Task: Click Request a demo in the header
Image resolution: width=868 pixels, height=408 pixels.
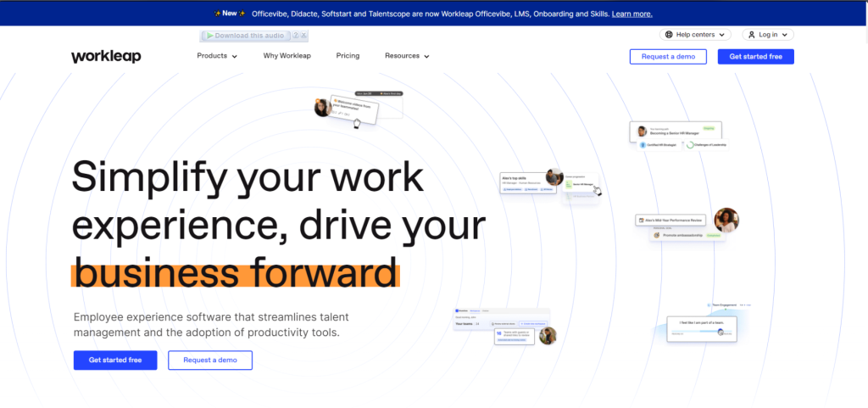Action: click(668, 57)
